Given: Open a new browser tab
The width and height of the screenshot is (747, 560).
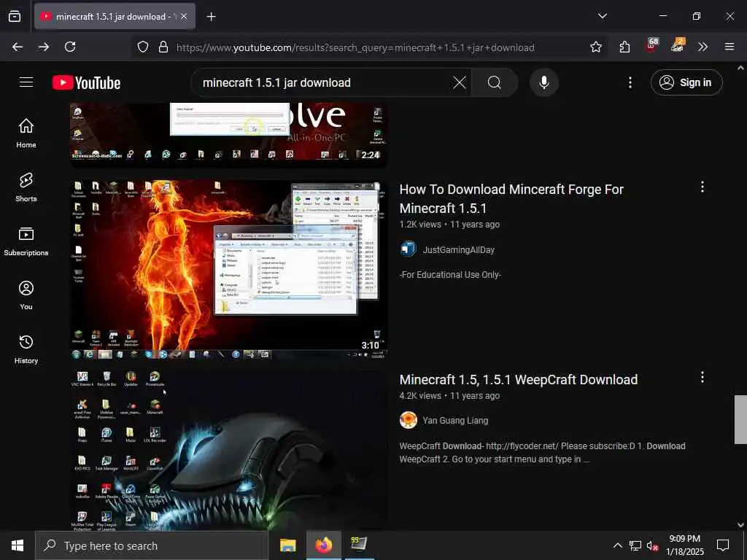Looking at the screenshot, I should [x=211, y=17].
